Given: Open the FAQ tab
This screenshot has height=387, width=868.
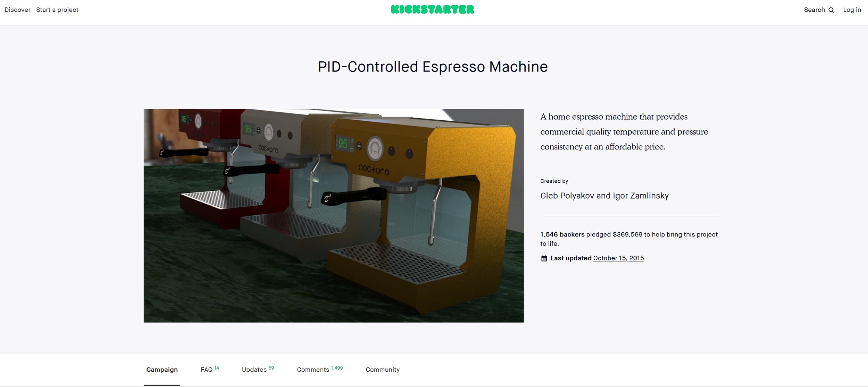Looking at the screenshot, I should pos(206,370).
